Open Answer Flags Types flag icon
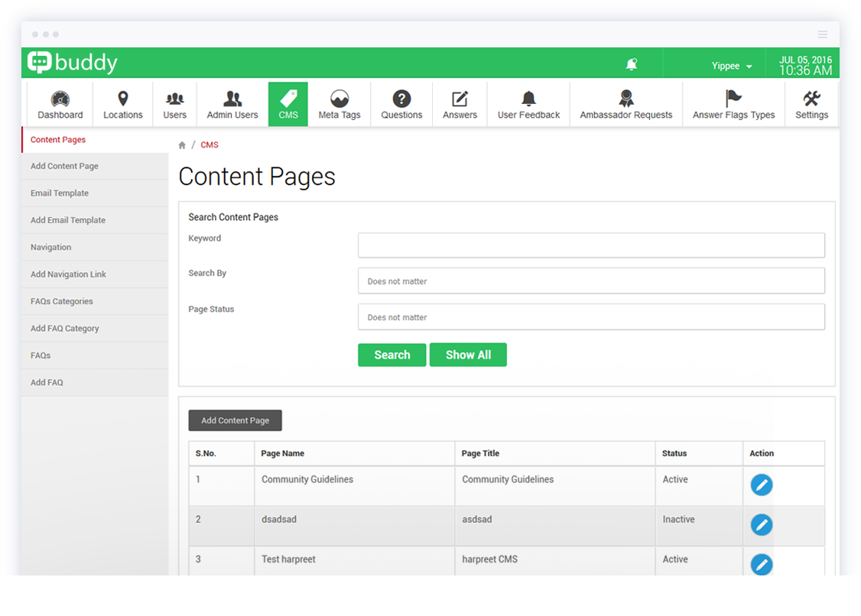Image resolution: width=861 pixels, height=616 pixels. coord(733,99)
